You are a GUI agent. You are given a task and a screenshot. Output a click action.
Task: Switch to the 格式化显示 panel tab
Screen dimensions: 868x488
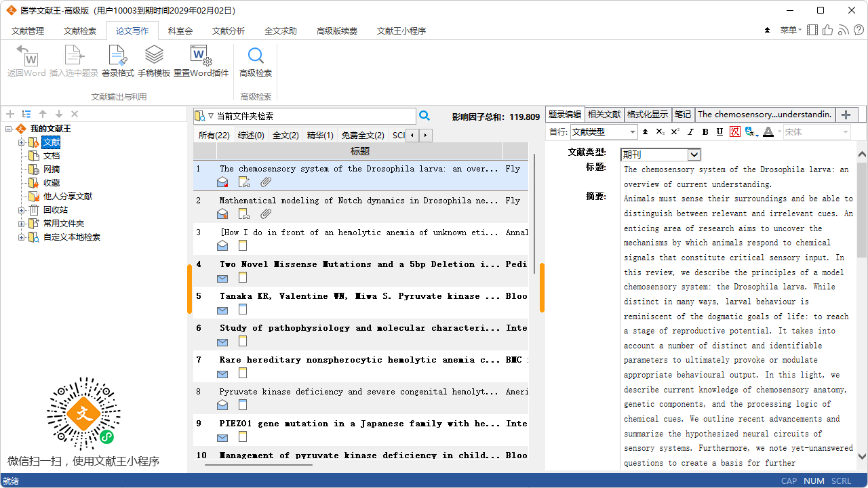[x=648, y=114]
